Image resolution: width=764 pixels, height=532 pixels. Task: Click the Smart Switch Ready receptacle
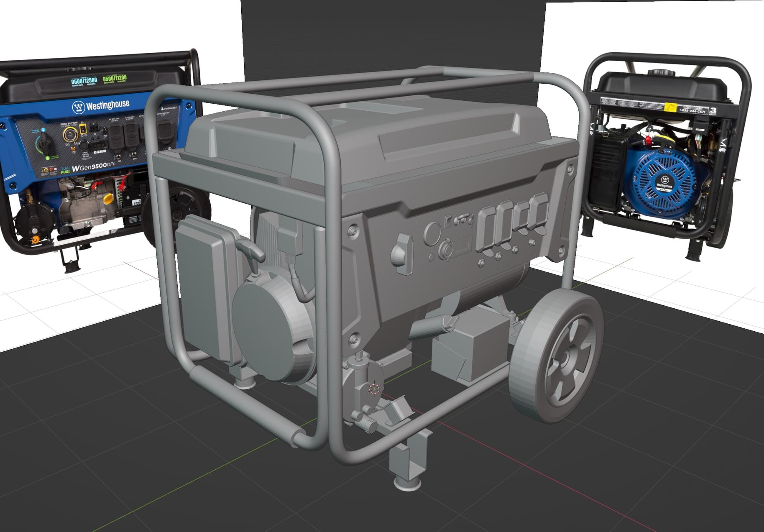tap(84, 146)
